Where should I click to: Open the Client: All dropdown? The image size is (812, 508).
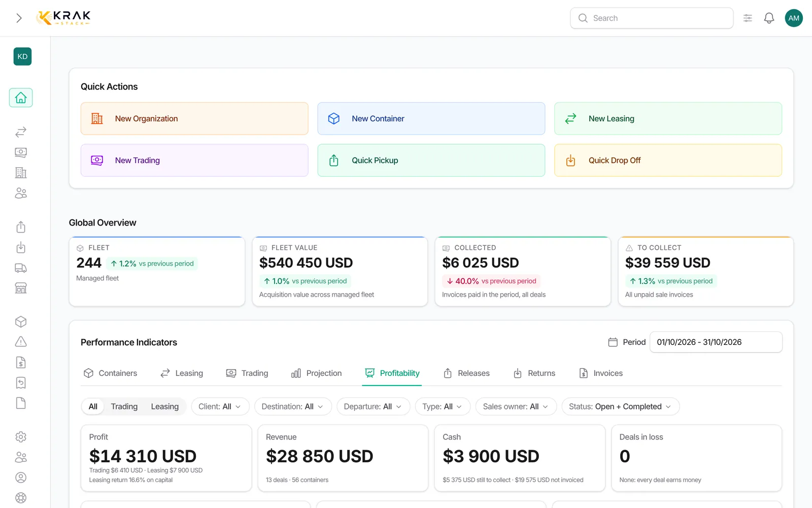click(x=220, y=406)
